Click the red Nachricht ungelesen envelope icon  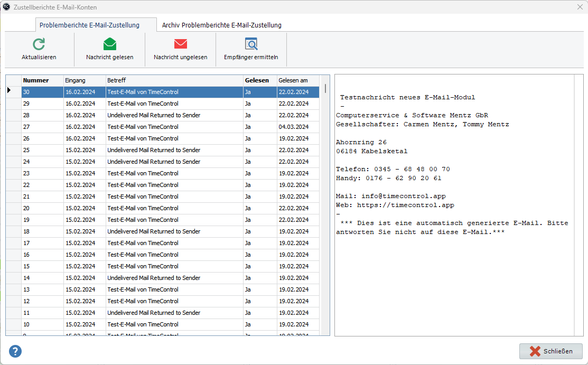(180, 44)
